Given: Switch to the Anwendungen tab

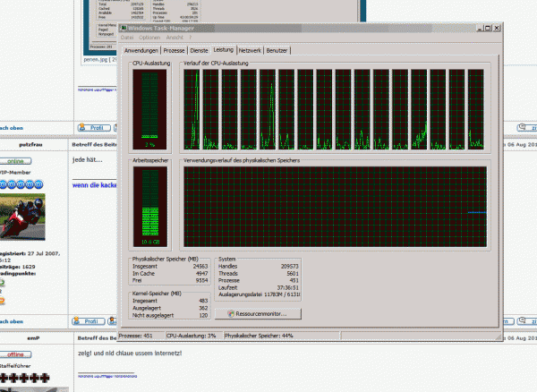Looking at the screenshot, I should tap(141, 51).
